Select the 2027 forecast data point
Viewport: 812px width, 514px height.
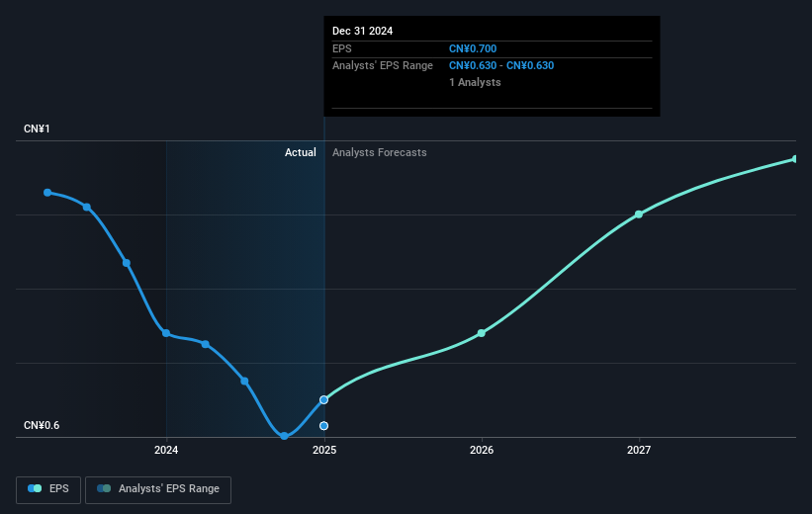(639, 214)
